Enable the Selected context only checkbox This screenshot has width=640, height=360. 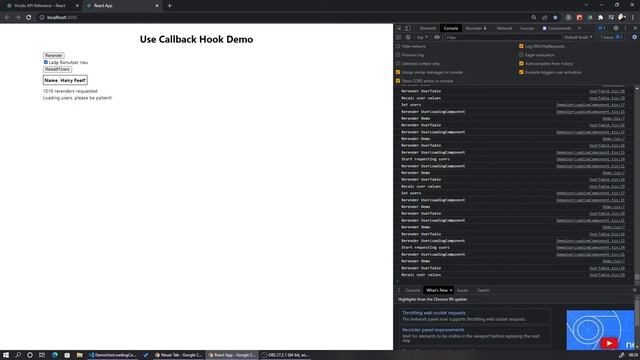click(398, 64)
